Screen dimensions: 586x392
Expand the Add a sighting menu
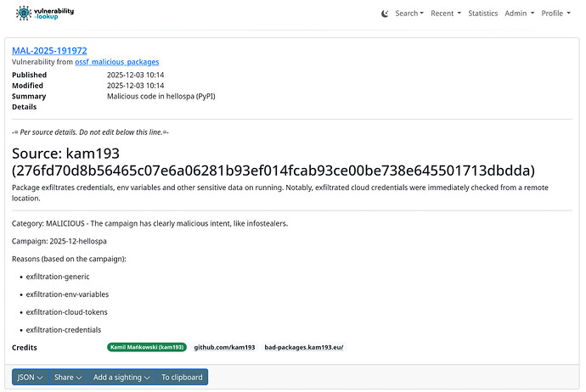(122, 377)
